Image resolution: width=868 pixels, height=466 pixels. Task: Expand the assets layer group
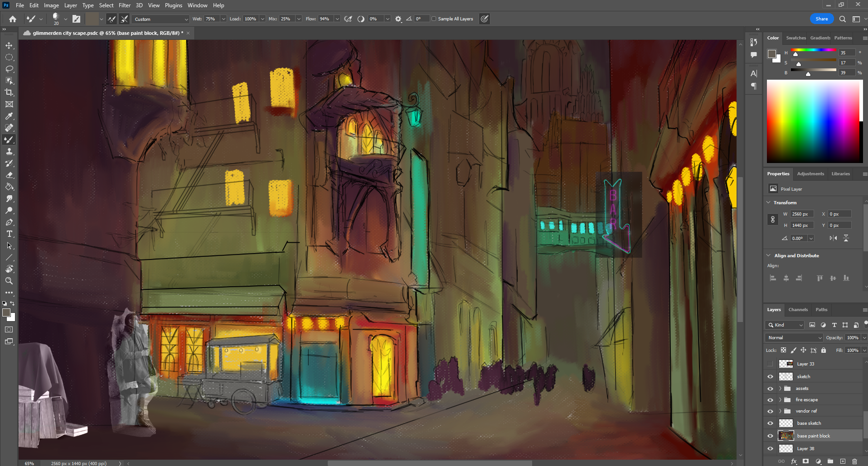[781, 389]
